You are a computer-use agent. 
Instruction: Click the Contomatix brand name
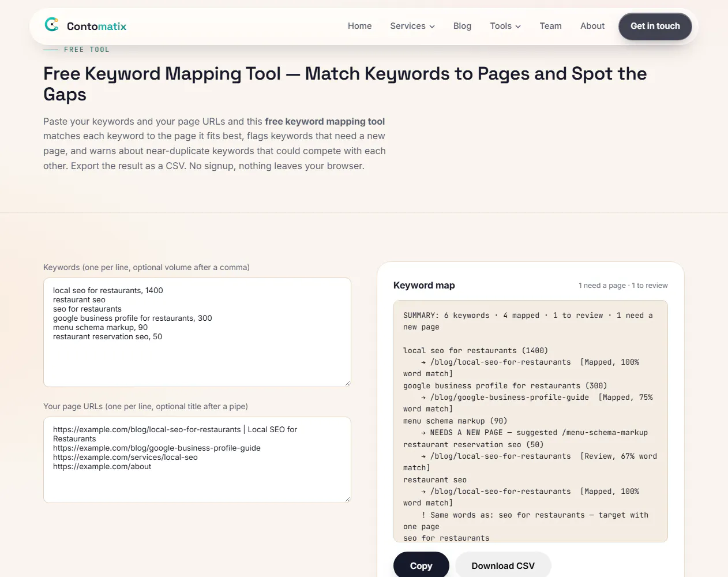point(96,26)
